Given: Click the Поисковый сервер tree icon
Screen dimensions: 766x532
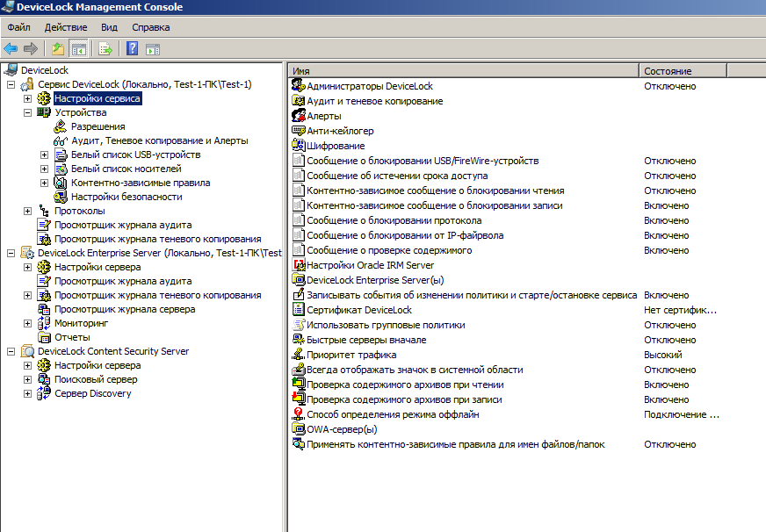Looking at the screenshot, I should (44, 379).
